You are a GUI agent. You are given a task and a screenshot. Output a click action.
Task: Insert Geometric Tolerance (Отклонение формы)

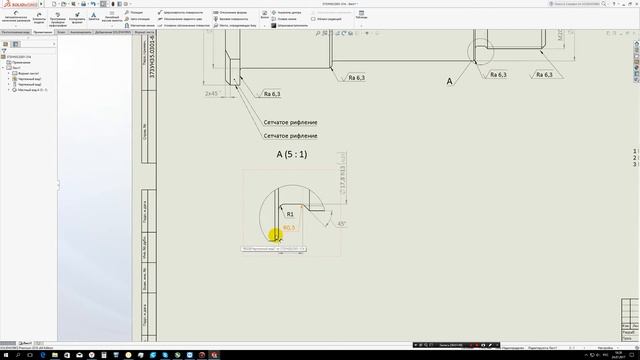(230, 13)
